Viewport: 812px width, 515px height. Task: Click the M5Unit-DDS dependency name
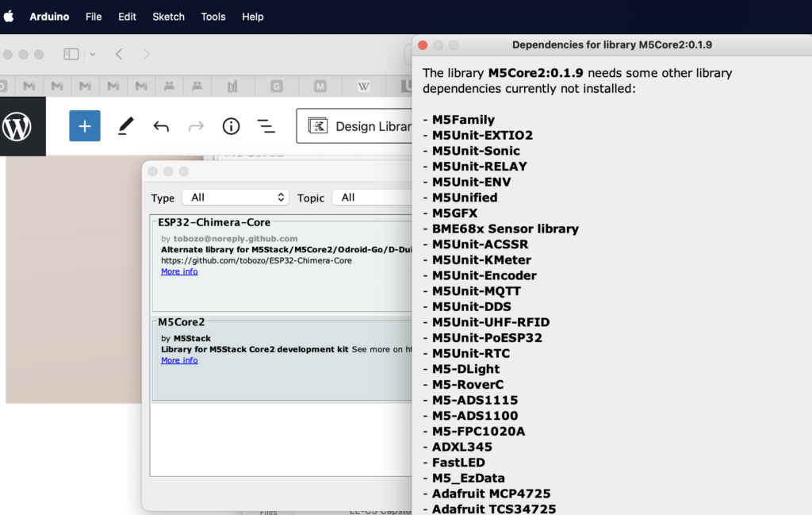pos(472,307)
